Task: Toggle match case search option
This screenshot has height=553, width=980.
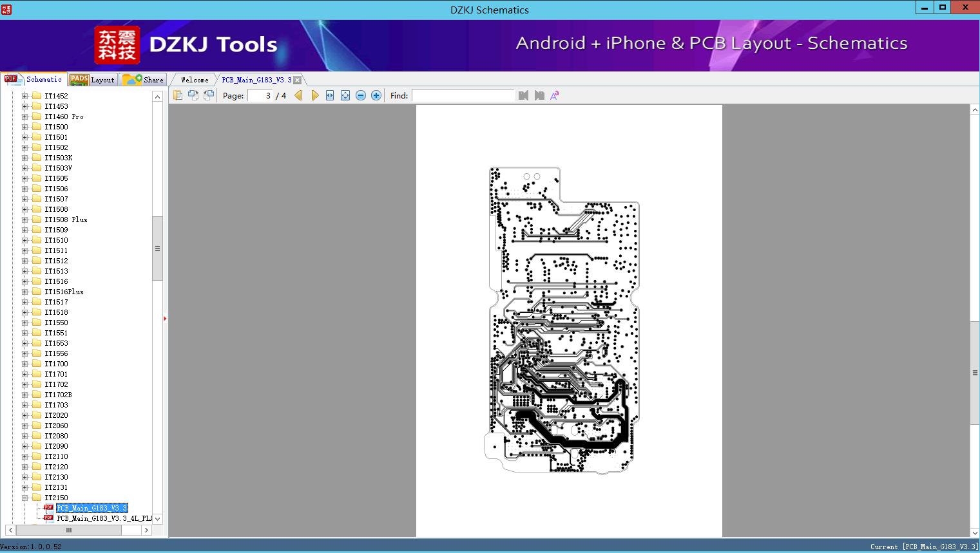Action: pyautogui.click(x=554, y=95)
